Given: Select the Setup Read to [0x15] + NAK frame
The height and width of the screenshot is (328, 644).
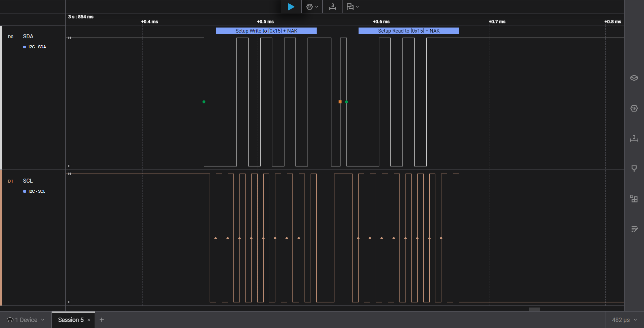Looking at the screenshot, I should click(x=409, y=31).
